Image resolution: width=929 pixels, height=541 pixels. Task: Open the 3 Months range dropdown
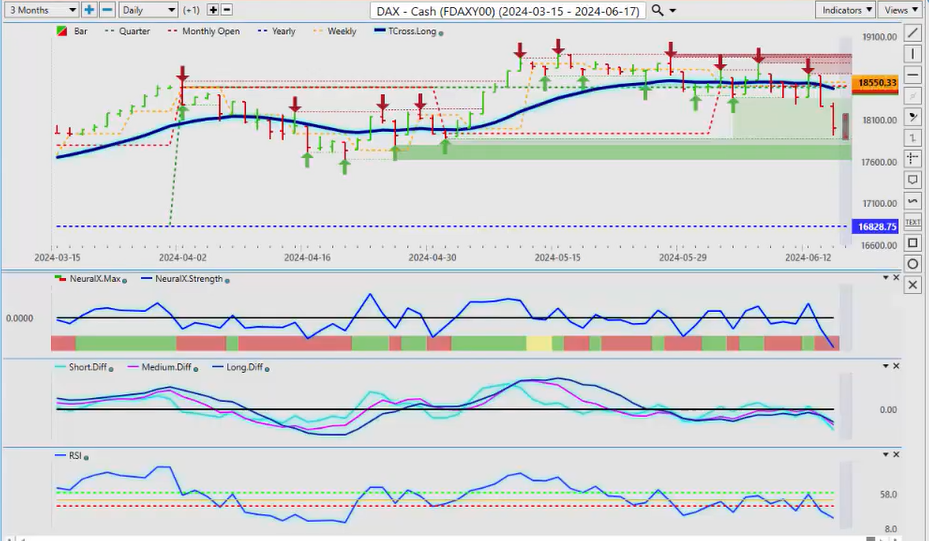pos(40,10)
